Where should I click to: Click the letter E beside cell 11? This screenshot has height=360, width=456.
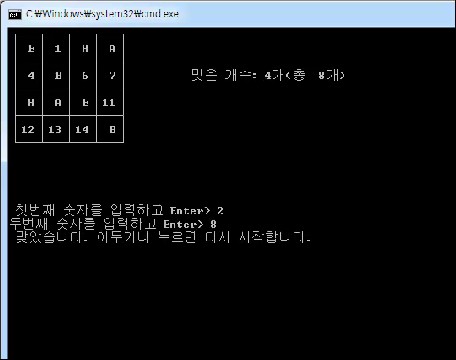(x=85, y=102)
